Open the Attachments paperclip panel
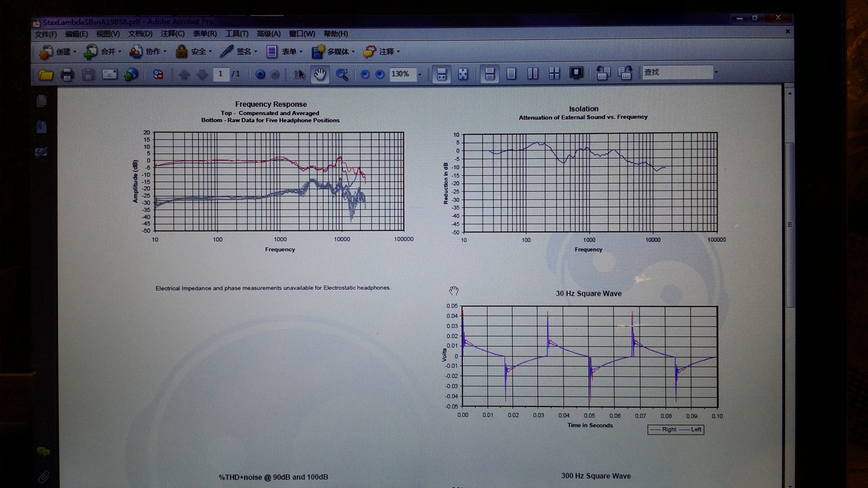868x488 pixels. (43, 477)
